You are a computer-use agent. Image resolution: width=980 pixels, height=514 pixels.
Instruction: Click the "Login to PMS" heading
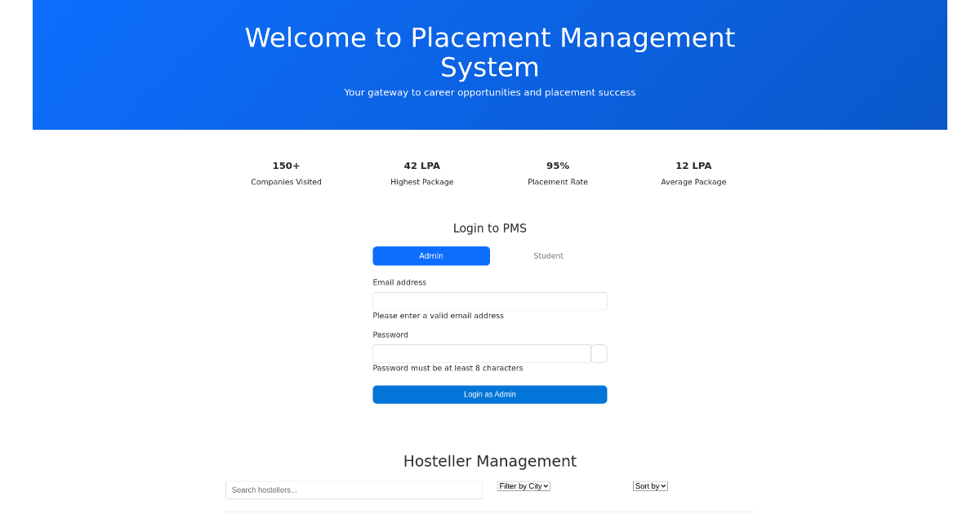tap(490, 228)
